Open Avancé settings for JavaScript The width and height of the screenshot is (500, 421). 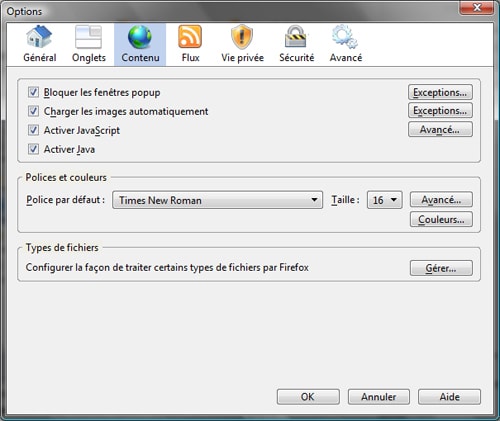click(x=440, y=129)
